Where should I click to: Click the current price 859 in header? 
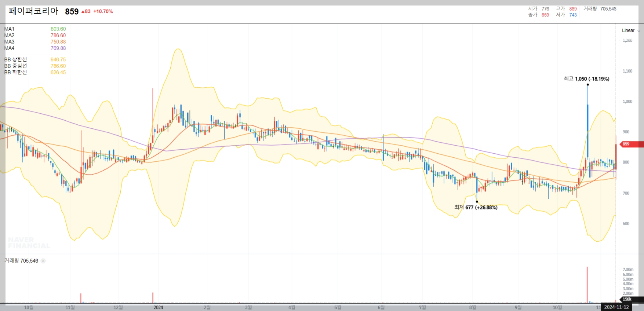tap(72, 11)
